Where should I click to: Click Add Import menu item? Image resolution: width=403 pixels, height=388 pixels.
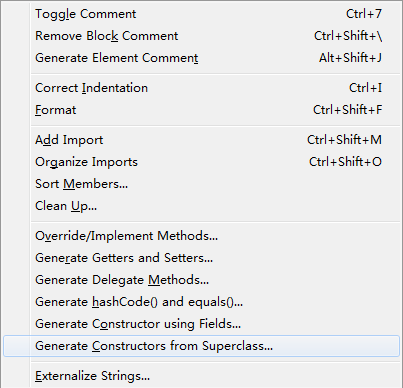(201, 140)
